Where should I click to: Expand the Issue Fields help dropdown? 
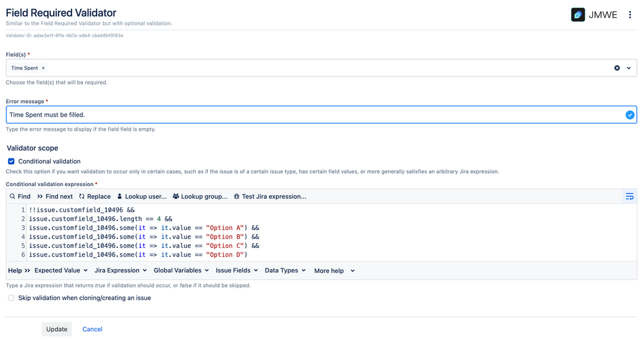[x=237, y=270]
